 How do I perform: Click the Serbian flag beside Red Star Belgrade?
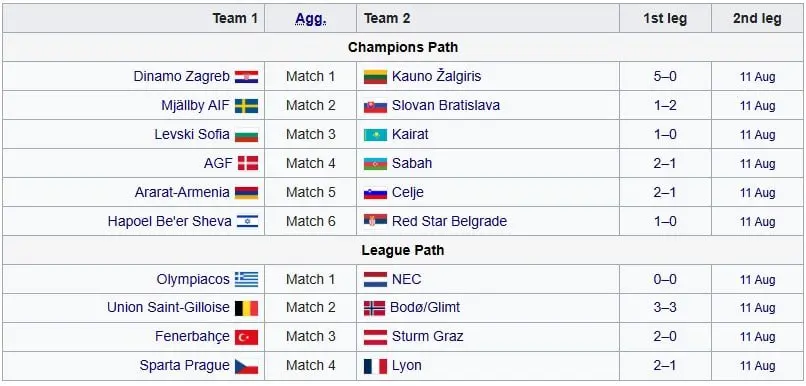(375, 222)
